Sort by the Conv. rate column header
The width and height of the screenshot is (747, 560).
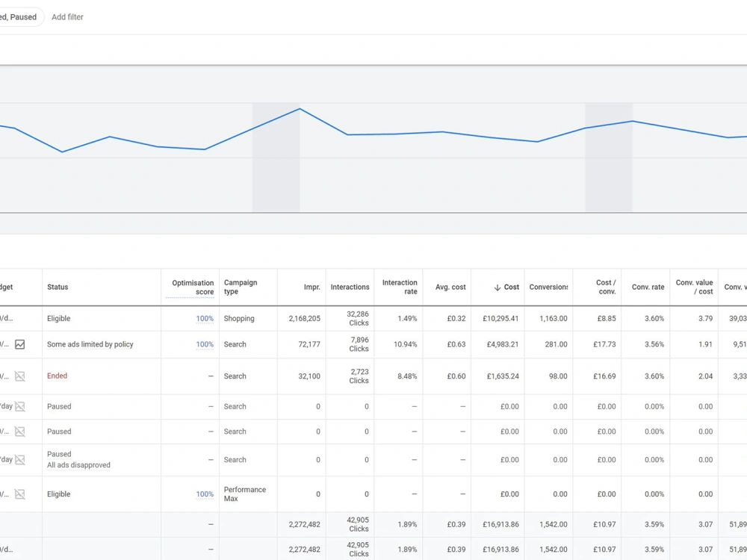click(x=648, y=287)
